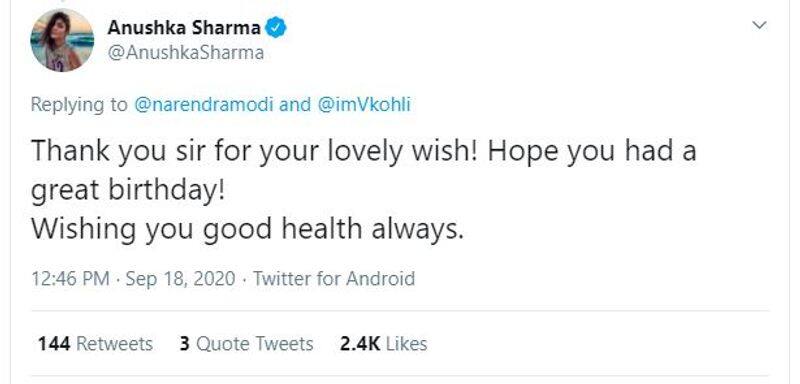Viewport: 800px width, 384px height.
Task: Open the @narendramodi mention link
Action: pos(204,105)
